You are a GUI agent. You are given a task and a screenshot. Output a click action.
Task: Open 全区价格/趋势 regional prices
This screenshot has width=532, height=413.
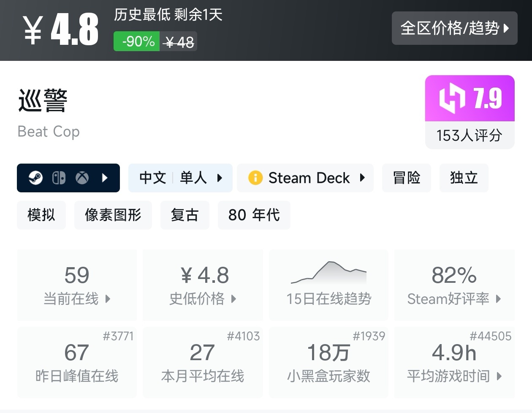tap(454, 28)
